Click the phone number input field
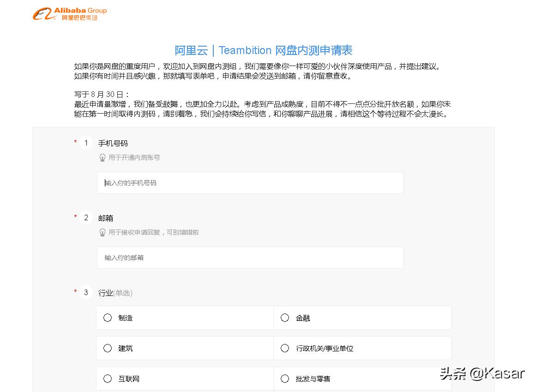 [250, 183]
